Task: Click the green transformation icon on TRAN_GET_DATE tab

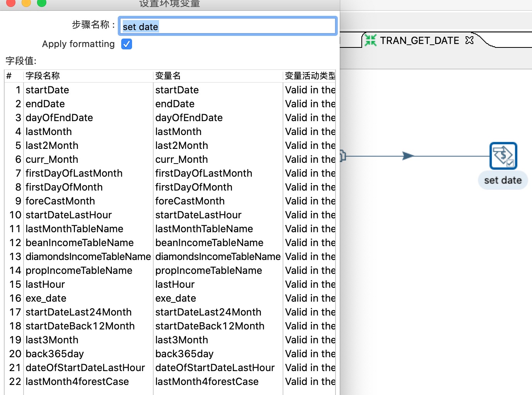Action: tap(370, 40)
